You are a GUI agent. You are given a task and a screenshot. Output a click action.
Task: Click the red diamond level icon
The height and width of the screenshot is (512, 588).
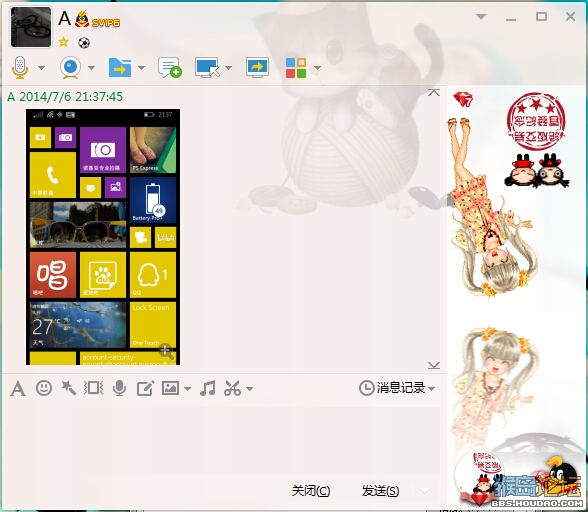tap(463, 99)
